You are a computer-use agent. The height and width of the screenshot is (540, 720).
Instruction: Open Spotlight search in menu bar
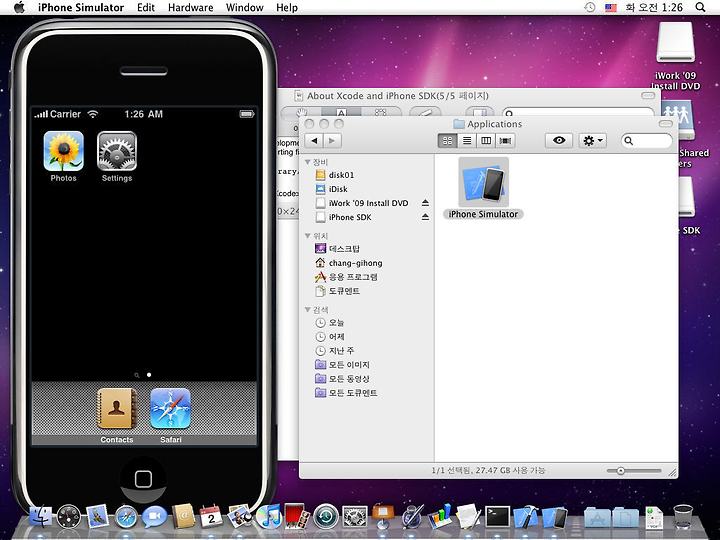pyautogui.click(x=700, y=7)
